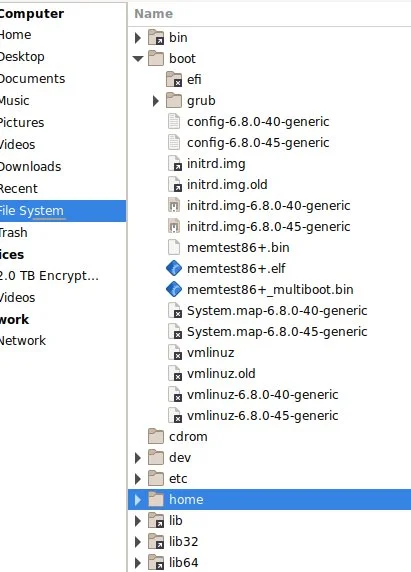This screenshot has width=411, height=572.
Task: Expand the etc folder
Action: tap(137, 479)
